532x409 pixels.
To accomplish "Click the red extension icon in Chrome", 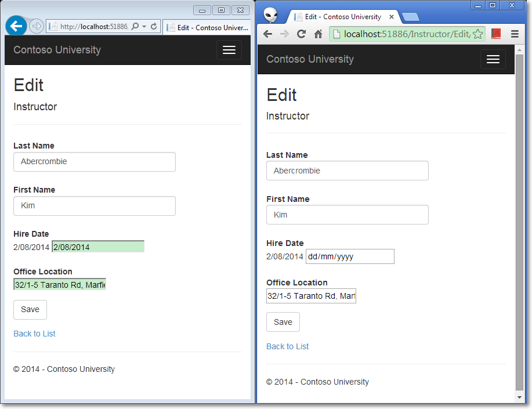I will [496, 34].
